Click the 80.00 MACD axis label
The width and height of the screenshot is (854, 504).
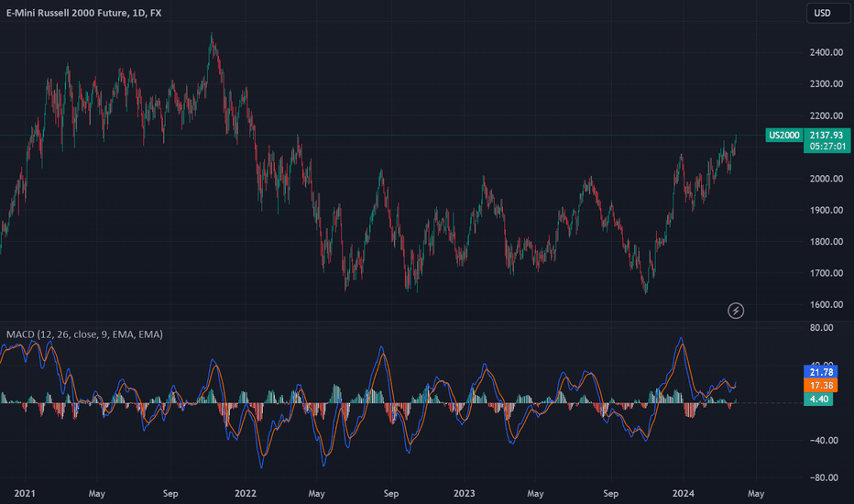point(821,327)
